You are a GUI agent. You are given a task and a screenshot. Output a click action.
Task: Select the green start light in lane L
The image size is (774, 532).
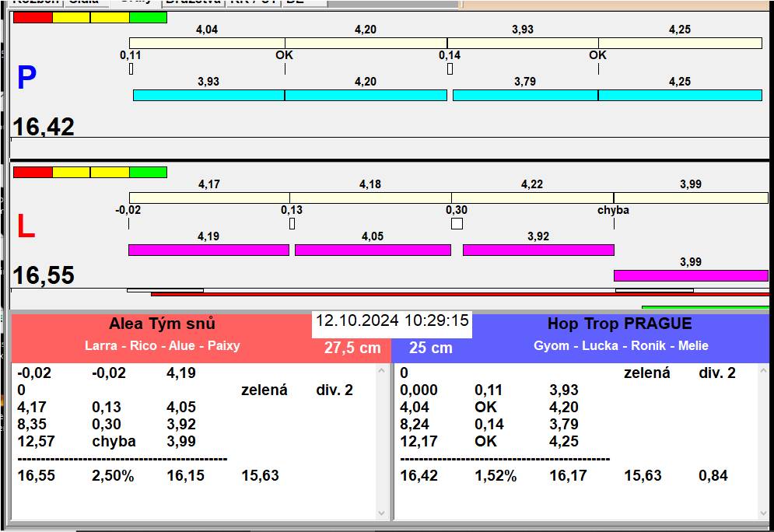[x=148, y=172]
